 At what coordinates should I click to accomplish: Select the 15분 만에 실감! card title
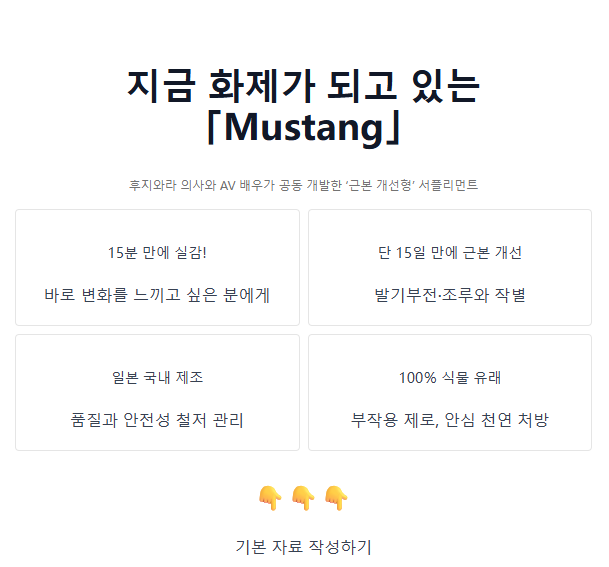[157, 252]
